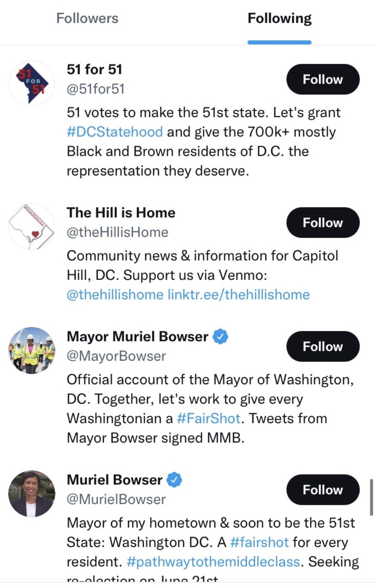Viewport: 376px width, 588px height.
Task: Visit the linktr.ee/thehillishome link
Action: [238, 295]
